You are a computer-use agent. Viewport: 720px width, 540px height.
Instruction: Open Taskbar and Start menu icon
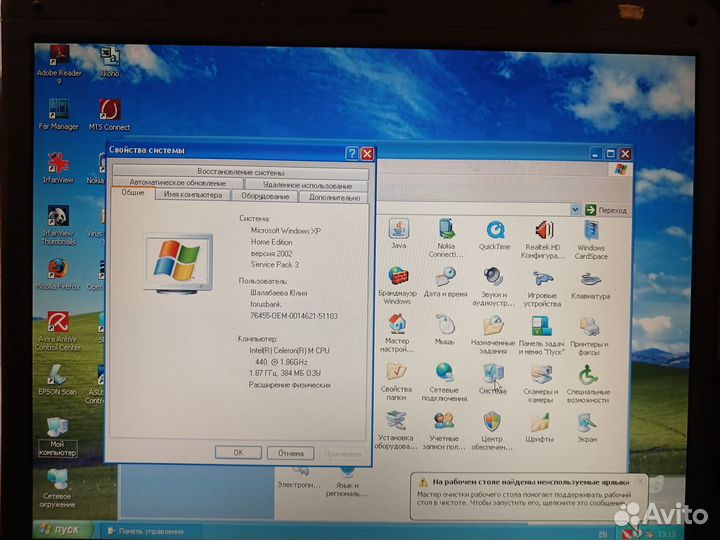click(541, 335)
